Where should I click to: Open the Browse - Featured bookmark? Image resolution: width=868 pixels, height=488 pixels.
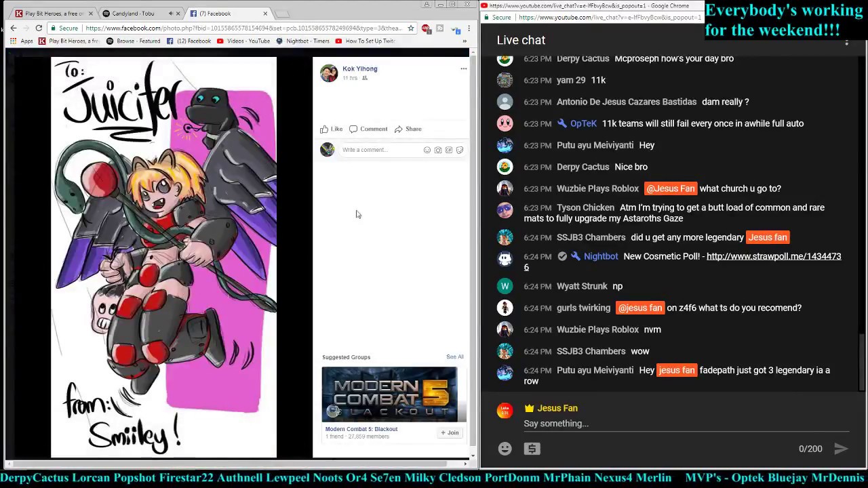(x=133, y=41)
